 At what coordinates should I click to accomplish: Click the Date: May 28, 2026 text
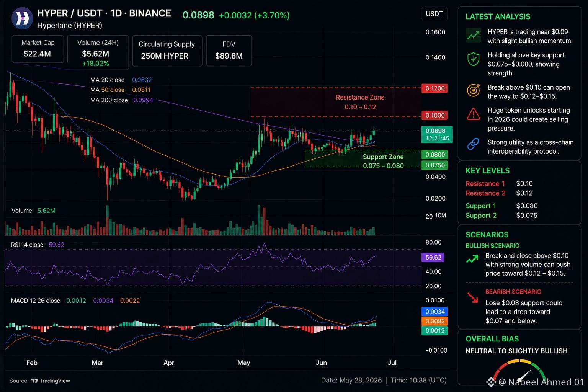pyautogui.click(x=351, y=380)
